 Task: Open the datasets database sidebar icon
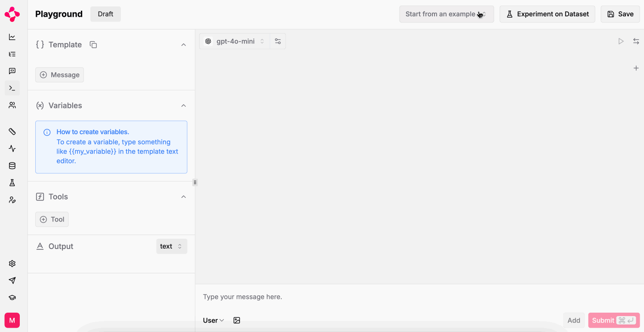[x=12, y=166]
